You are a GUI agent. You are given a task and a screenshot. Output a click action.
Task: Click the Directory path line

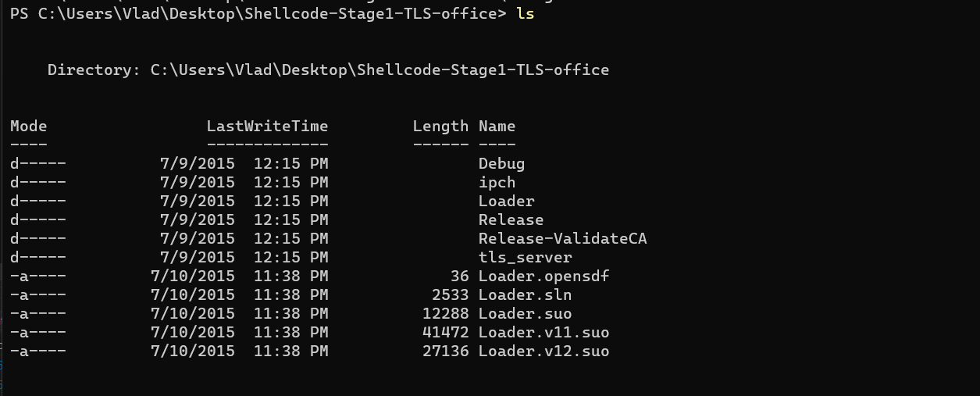point(328,70)
